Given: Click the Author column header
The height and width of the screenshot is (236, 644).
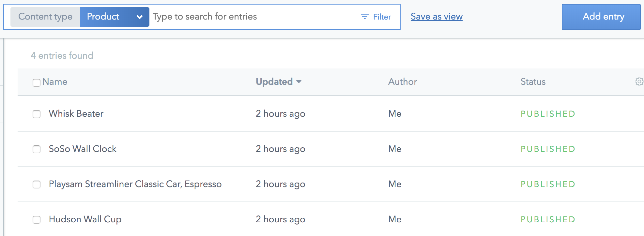Looking at the screenshot, I should (x=403, y=82).
